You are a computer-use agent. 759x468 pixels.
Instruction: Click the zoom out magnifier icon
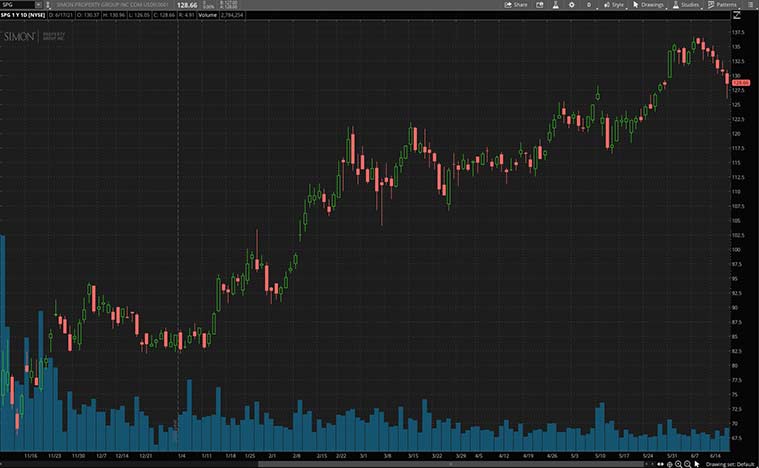[x=687, y=464]
